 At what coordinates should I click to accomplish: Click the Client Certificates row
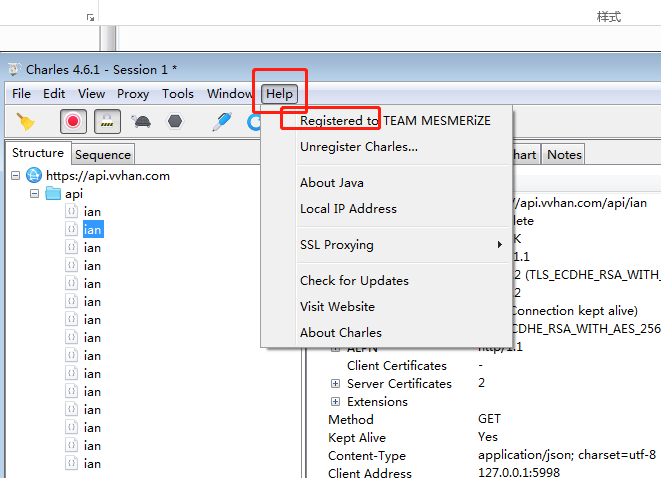397,365
